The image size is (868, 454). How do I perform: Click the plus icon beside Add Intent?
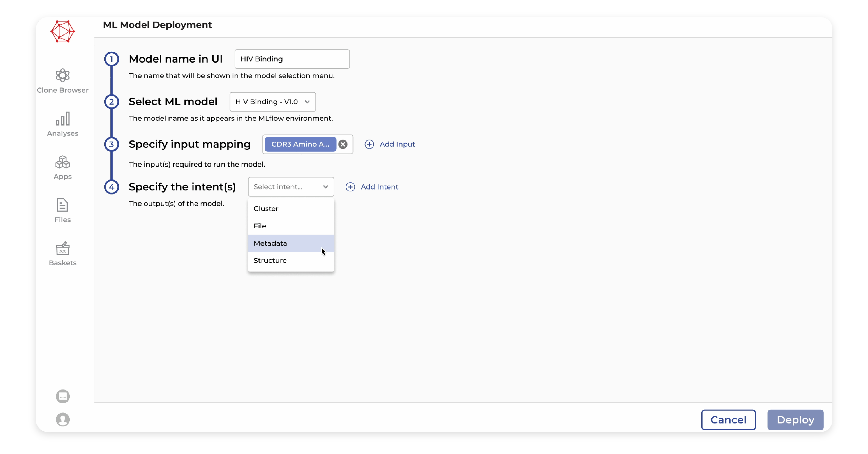tap(350, 187)
